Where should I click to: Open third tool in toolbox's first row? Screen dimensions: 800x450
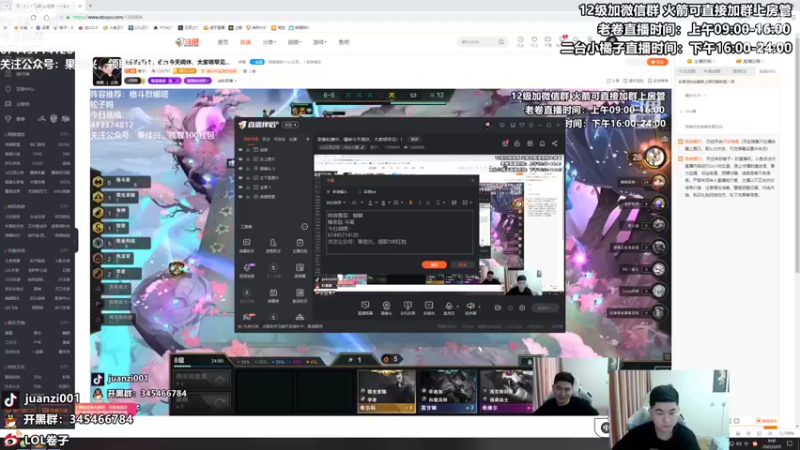click(x=300, y=246)
